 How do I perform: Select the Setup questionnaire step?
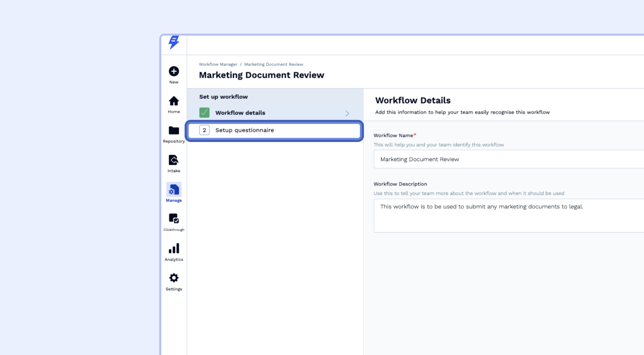(245, 130)
